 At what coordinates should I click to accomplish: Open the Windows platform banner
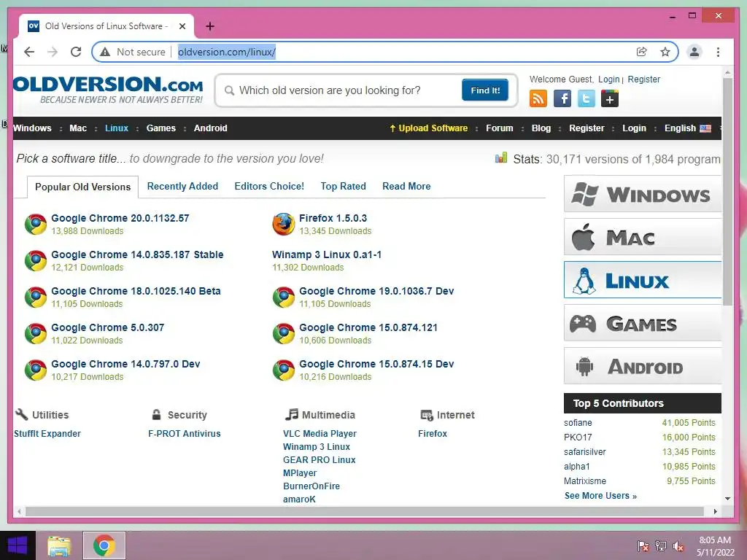point(643,194)
